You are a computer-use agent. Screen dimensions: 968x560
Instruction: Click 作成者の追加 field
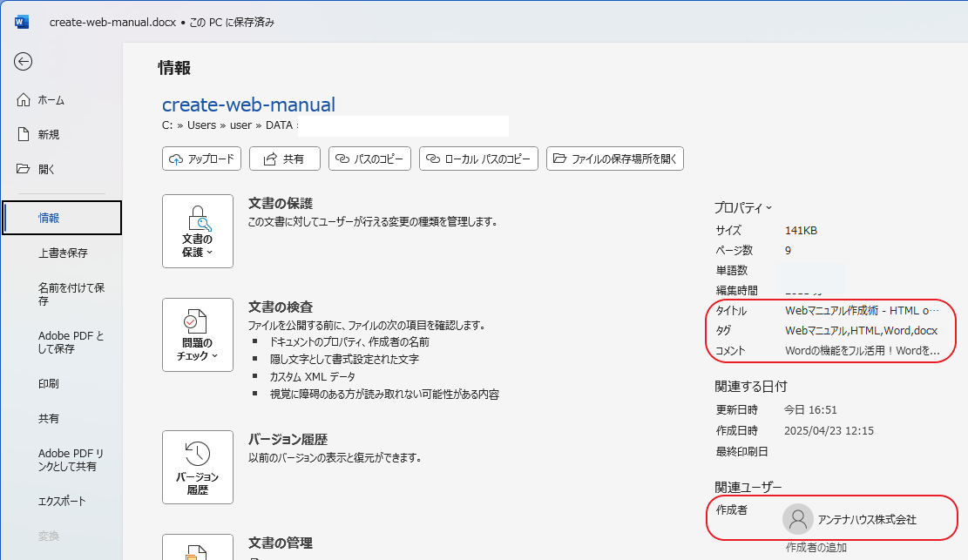pyautogui.click(x=816, y=548)
